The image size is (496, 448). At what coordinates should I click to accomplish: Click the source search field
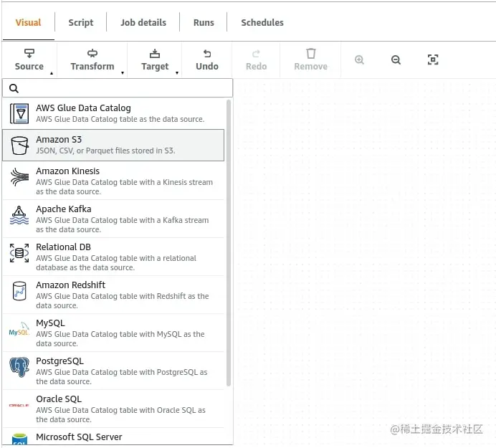click(x=118, y=88)
